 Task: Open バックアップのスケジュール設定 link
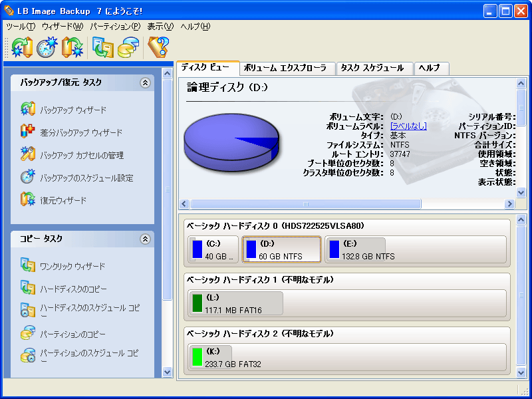point(86,178)
